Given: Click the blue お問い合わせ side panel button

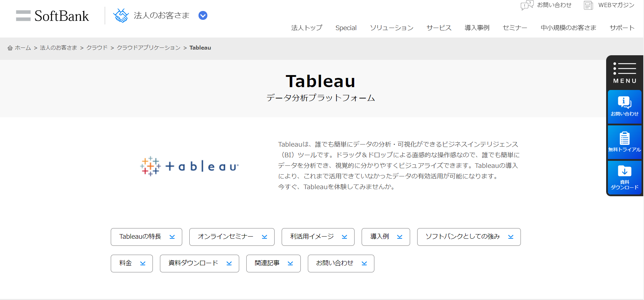Looking at the screenshot, I should point(625,107).
